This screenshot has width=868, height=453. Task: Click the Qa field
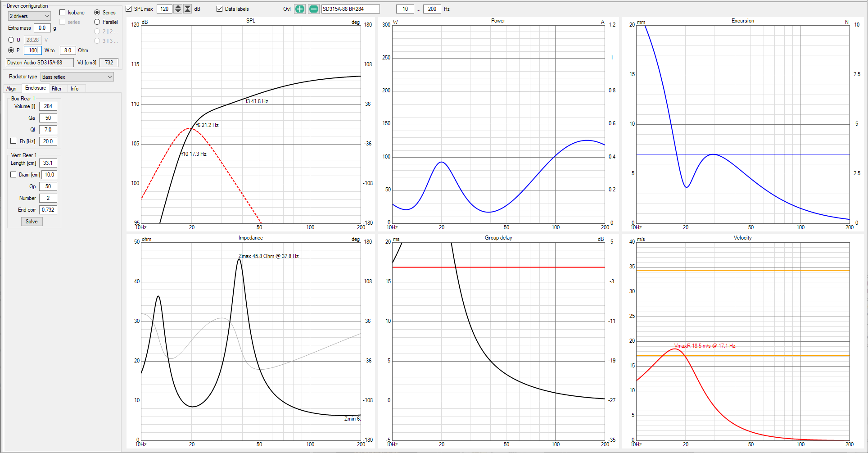[48, 118]
